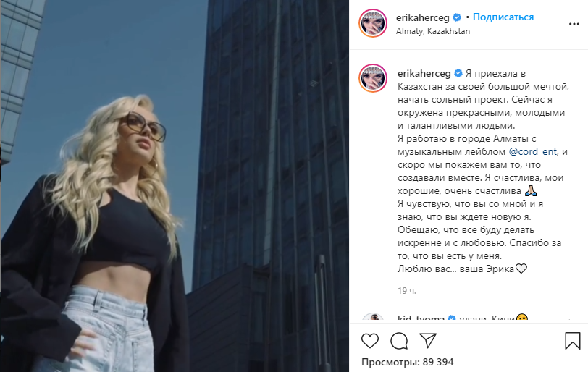Open comments via speech bubble icon
The height and width of the screenshot is (372, 588).
coord(398,341)
